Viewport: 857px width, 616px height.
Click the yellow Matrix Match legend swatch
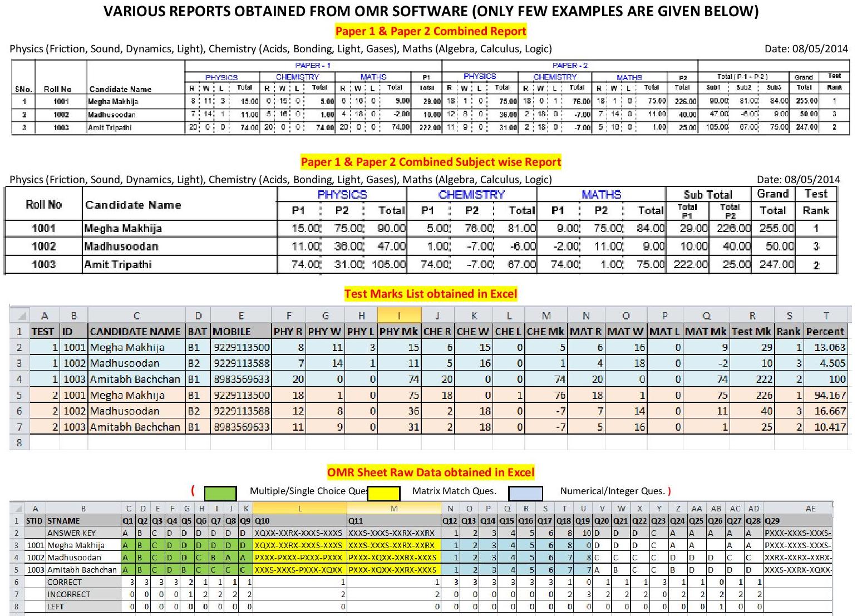[x=383, y=494]
